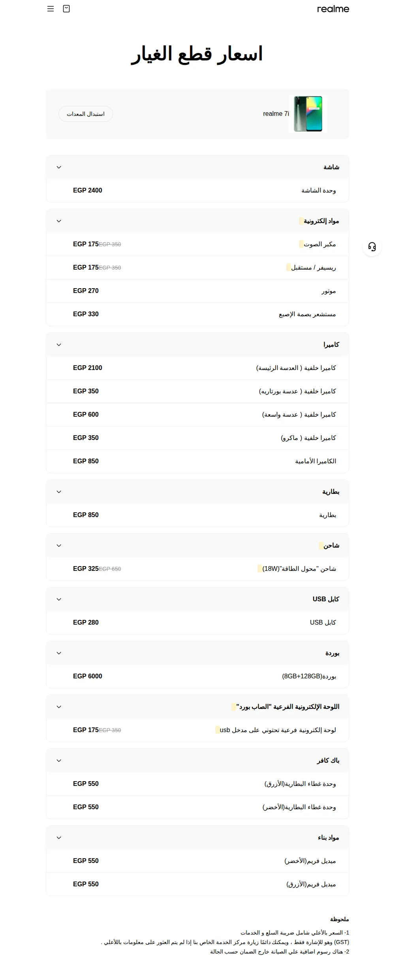Screen dimensions: 395x980
Task: Open the headset support chat icon
Action: [x=372, y=247]
